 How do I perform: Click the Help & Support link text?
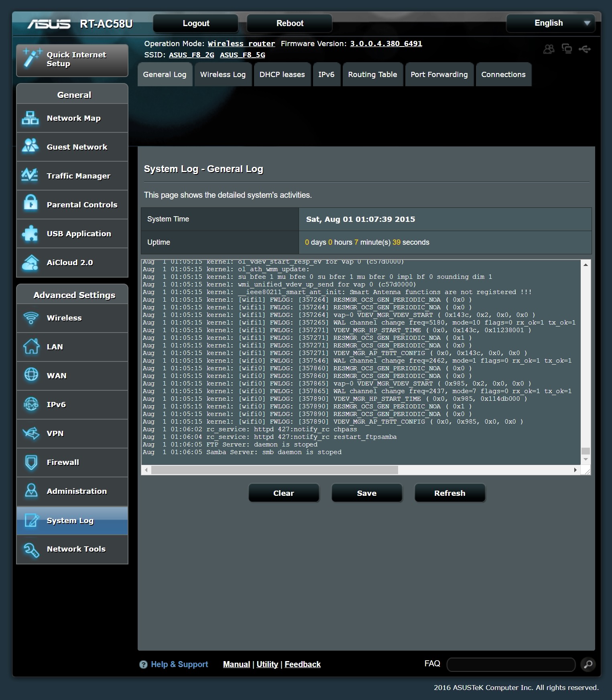pyautogui.click(x=179, y=664)
